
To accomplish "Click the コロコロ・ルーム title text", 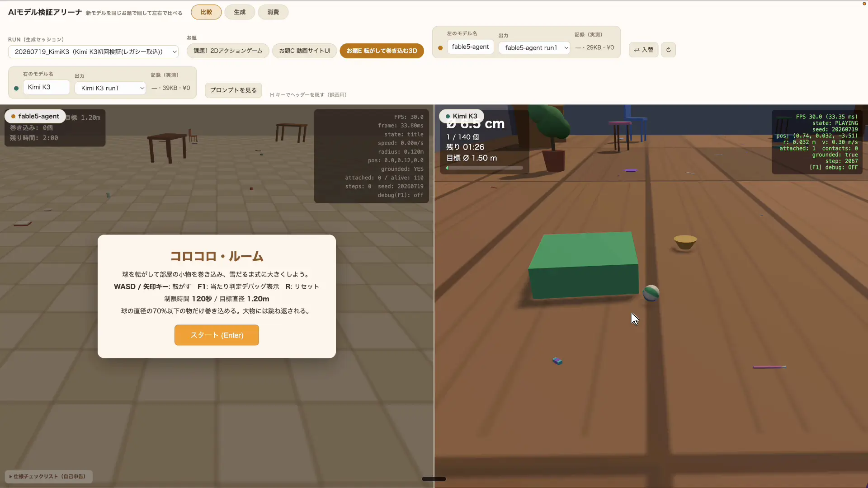I will point(217,256).
